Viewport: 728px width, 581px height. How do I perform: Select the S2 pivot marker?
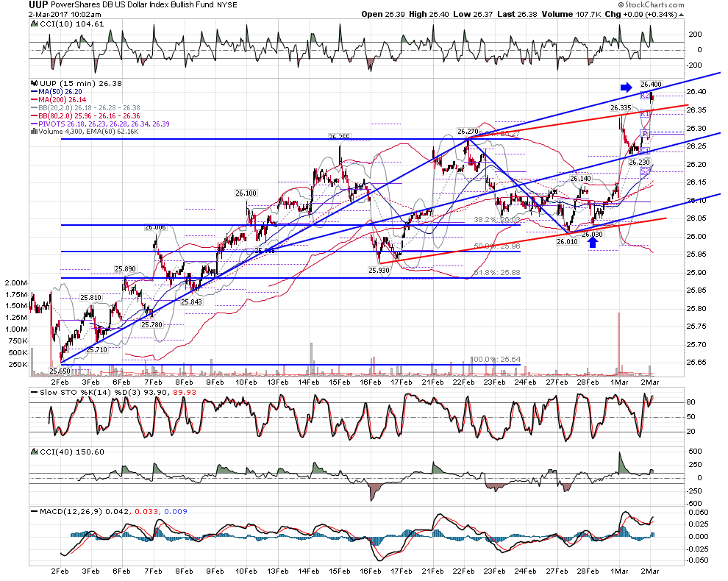pyautogui.click(x=644, y=171)
